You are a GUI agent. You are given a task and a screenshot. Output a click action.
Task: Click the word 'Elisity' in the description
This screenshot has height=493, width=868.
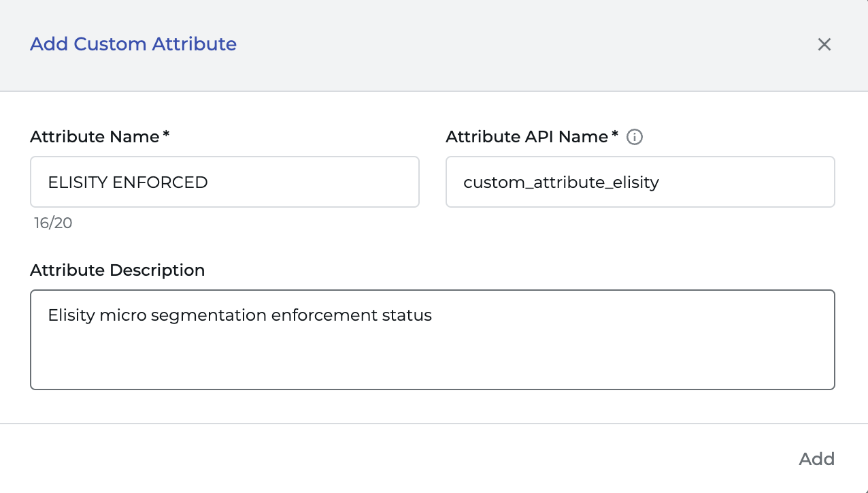[x=70, y=315]
